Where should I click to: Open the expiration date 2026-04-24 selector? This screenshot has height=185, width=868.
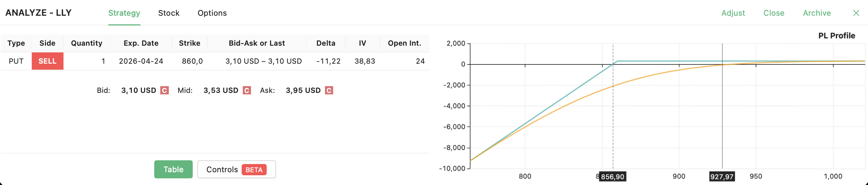tap(141, 61)
